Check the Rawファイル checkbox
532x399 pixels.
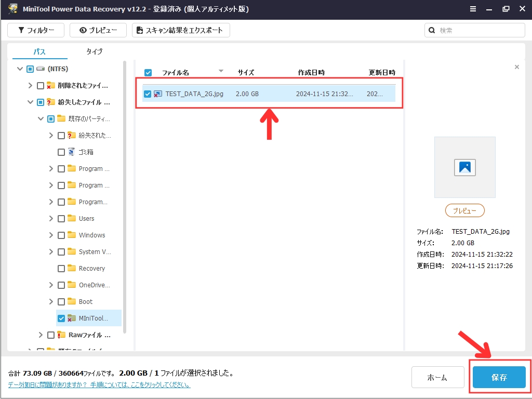tap(50, 335)
